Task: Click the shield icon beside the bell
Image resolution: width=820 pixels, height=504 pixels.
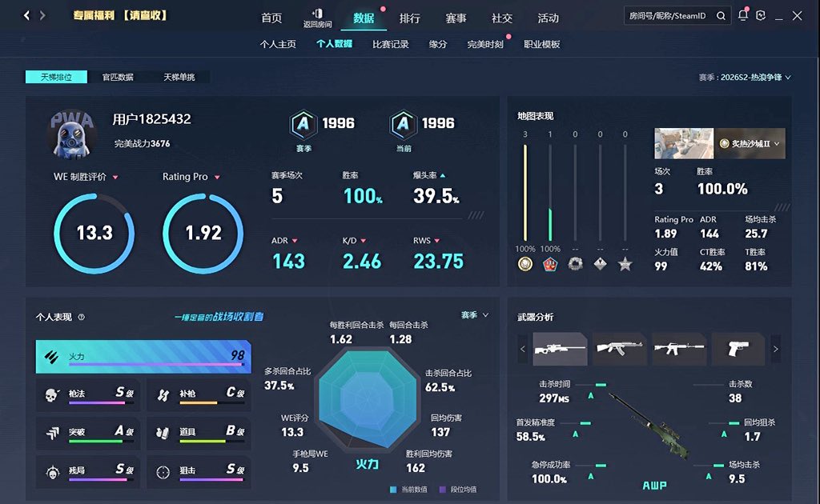Action: 761,15
